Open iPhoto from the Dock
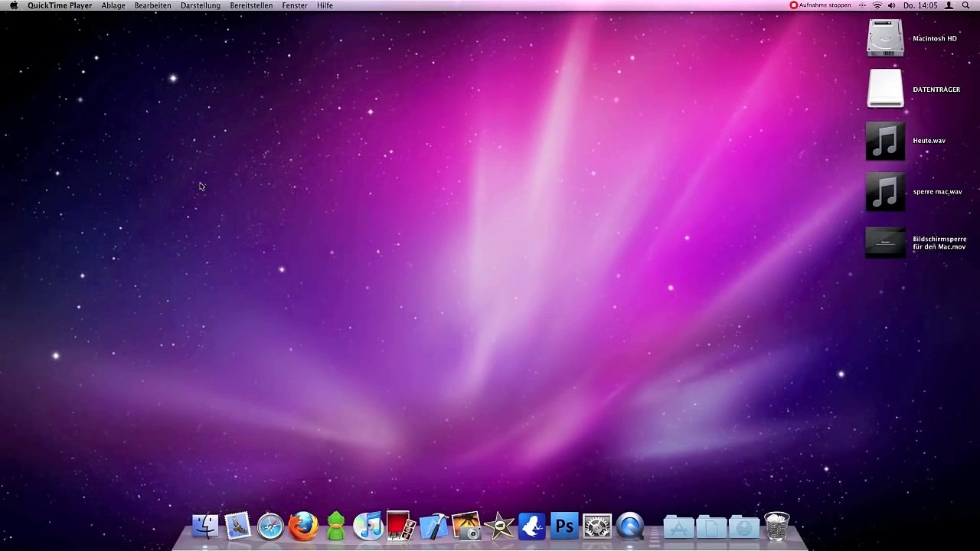Viewport: 980px width, 551px height. 466,527
